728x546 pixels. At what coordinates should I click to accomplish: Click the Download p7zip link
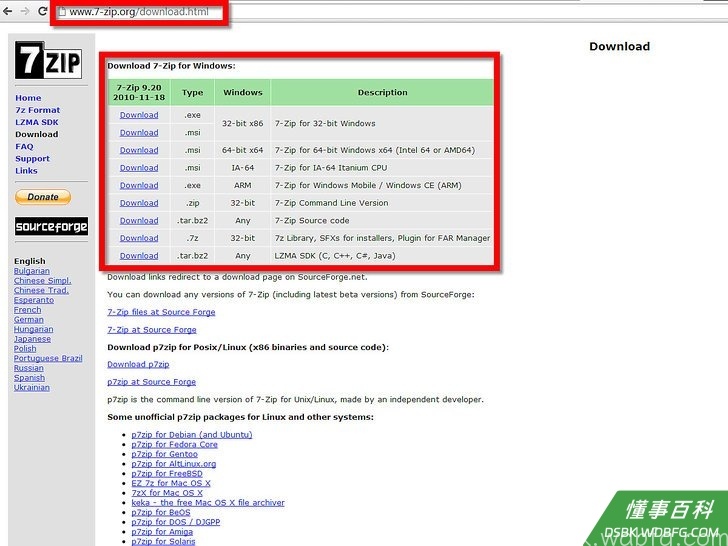click(138, 364)
